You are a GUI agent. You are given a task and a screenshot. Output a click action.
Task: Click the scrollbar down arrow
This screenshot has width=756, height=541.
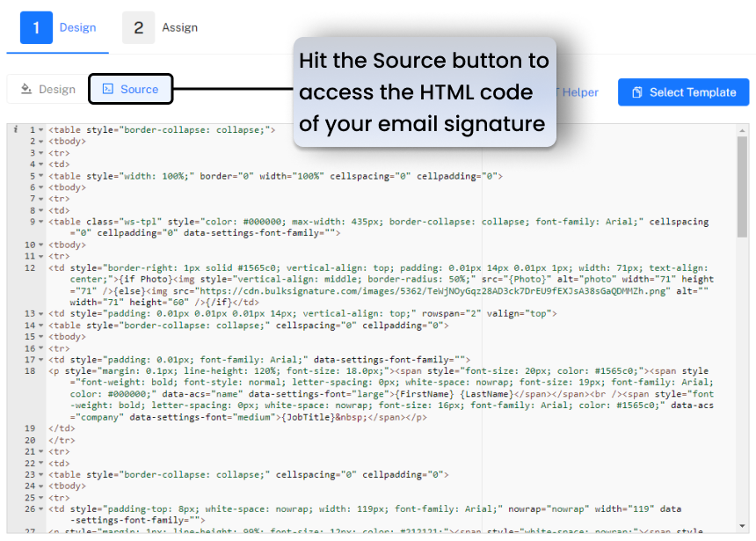click(742, 526)
